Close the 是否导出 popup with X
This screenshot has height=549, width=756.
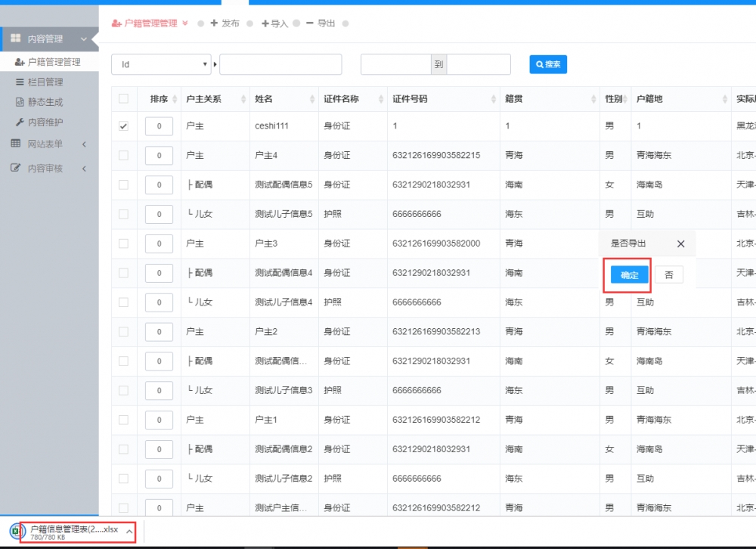[x=681, y=243]
